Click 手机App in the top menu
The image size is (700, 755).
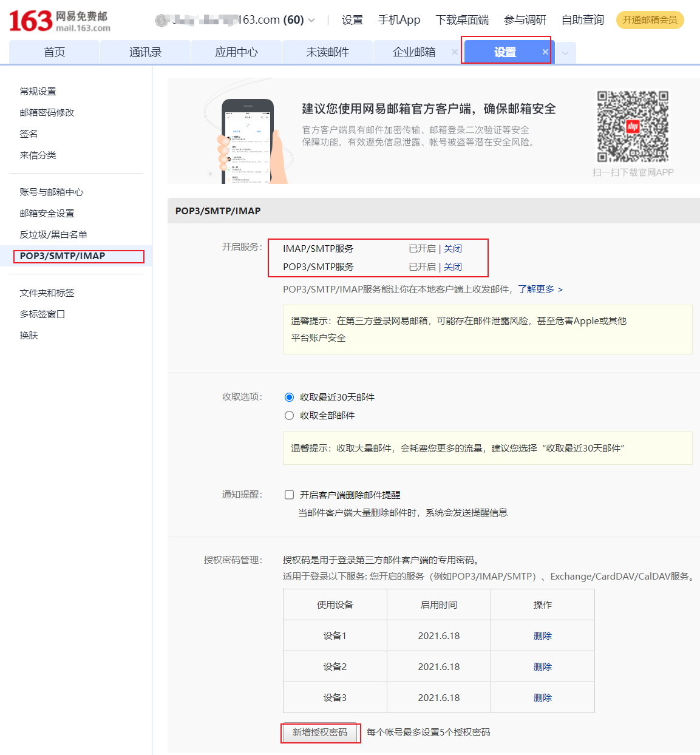(399, 19)
